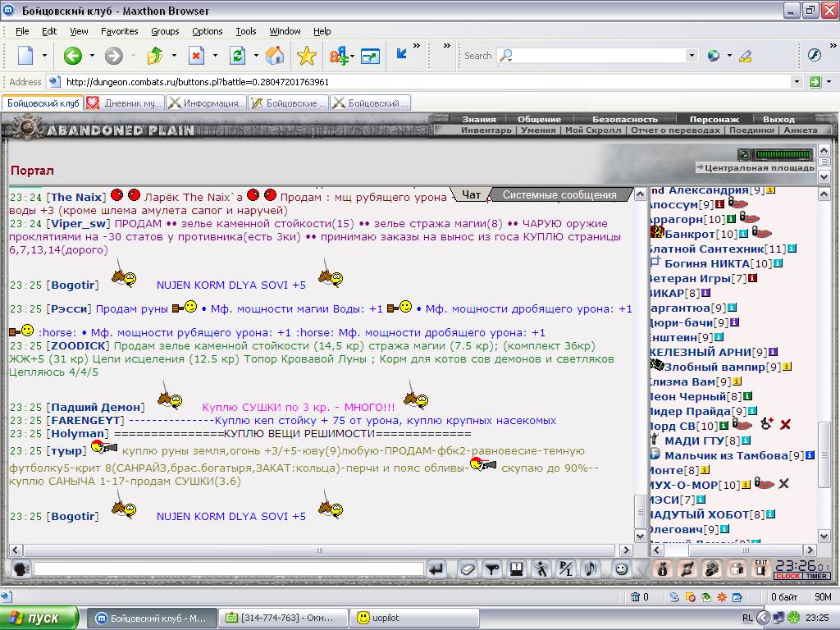The width and height of the screenshot is (840, 630).
Task: Click the Undo close tab icon
Action: pyautogui.click(x=155, y=55)
